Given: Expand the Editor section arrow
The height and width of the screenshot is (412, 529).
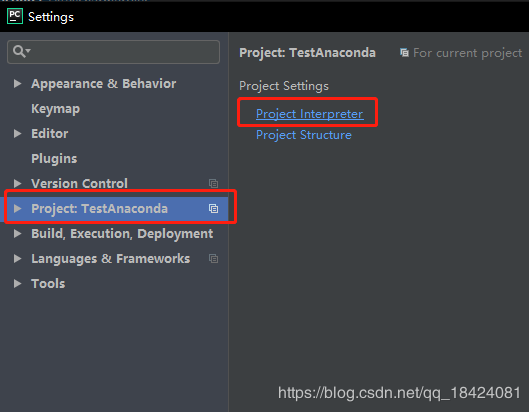Looking at the screenshot, I should click(x=18, y=134).
